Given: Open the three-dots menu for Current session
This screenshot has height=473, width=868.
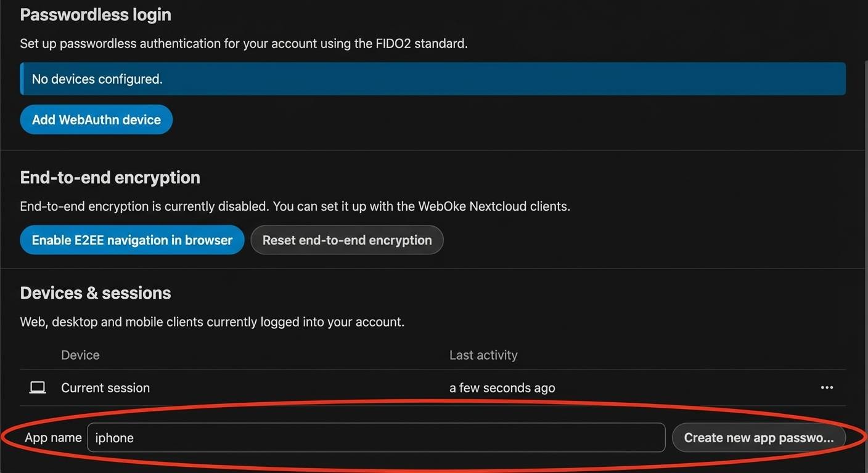Looking at the screenshot, I should click(827, 387).
